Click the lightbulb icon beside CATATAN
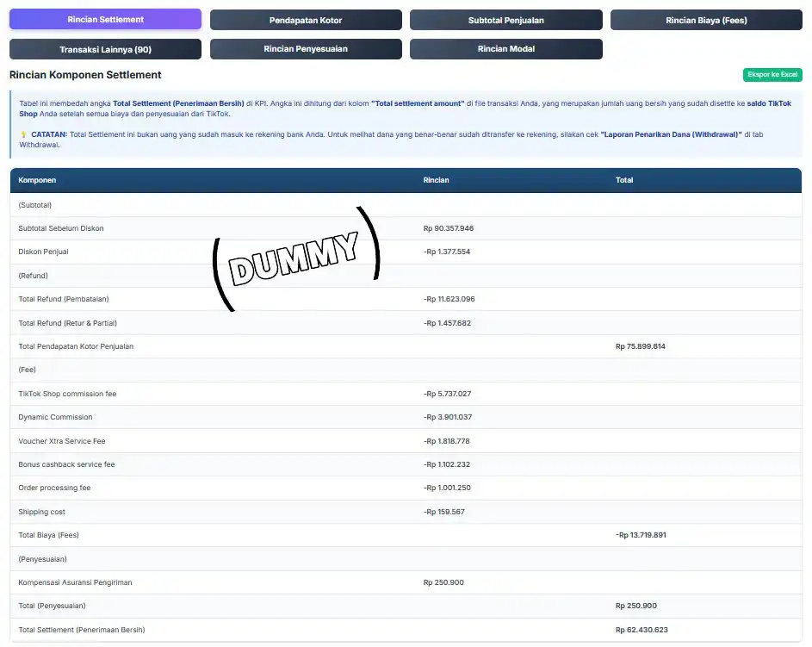 23,134
